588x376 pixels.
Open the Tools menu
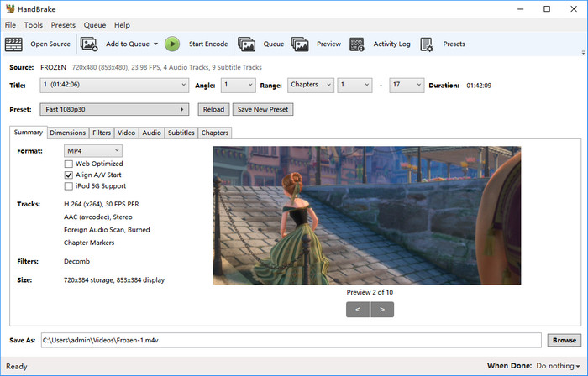[x=34, y=25]
